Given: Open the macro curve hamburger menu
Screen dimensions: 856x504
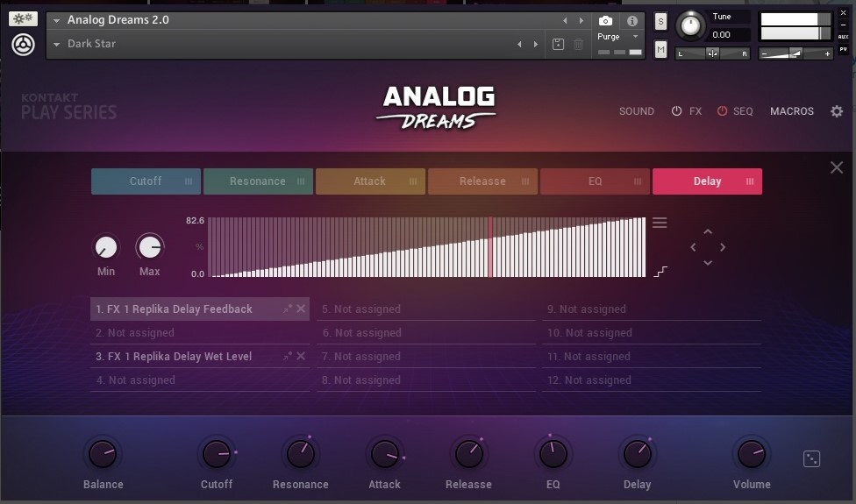Looking at the screenshot, I should click(x=660, y=223).
